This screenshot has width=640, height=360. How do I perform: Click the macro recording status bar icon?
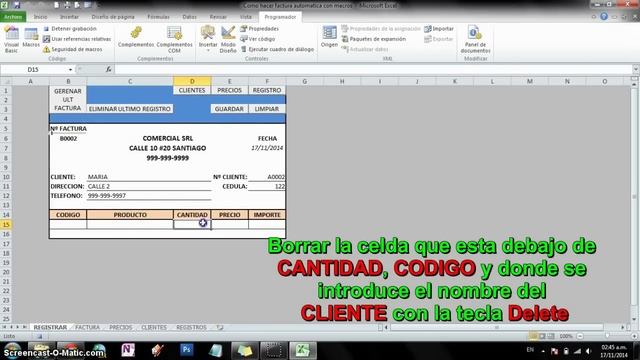pos(40,336)
